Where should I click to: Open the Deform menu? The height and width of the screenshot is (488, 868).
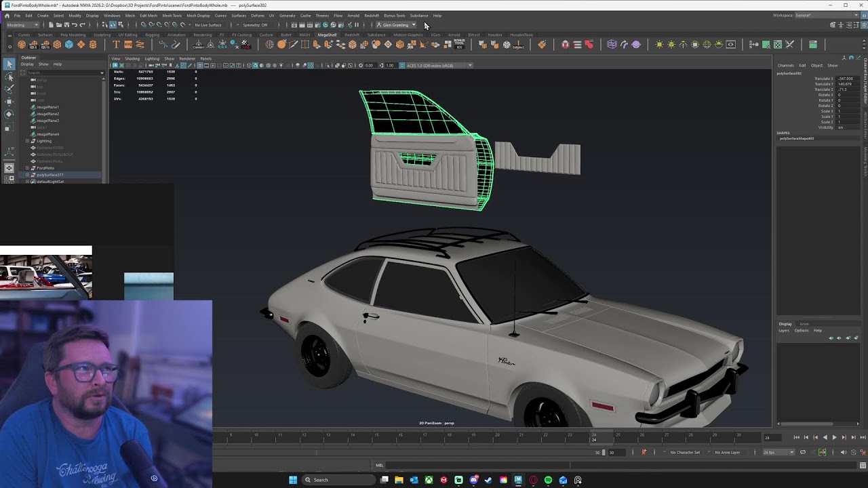[258, 15]
